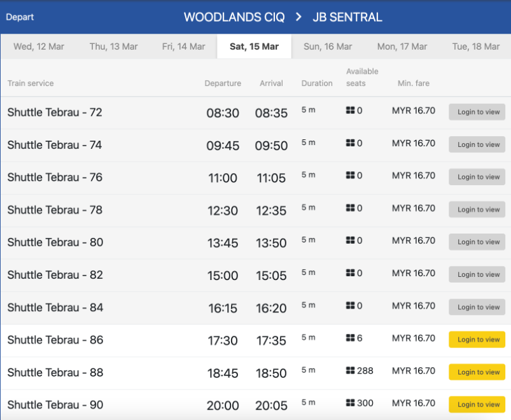Viewport: 511px width, 420px height.
Task: Click the Depart label in header
Action: [x=20, y=17]
